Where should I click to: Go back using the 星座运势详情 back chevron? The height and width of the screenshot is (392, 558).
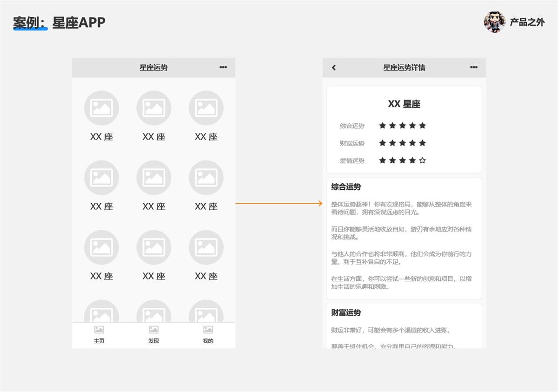333,68
